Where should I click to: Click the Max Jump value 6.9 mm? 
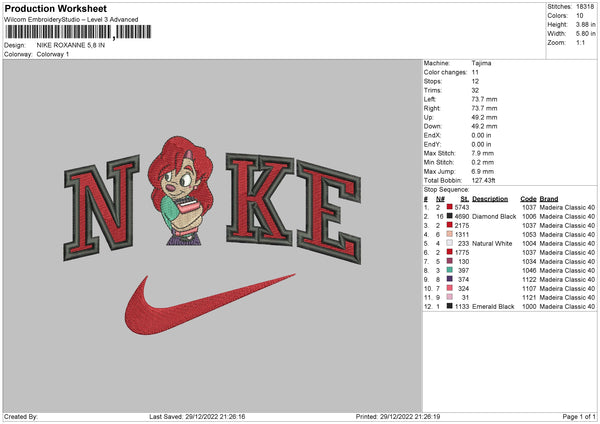tap(483, 171)
